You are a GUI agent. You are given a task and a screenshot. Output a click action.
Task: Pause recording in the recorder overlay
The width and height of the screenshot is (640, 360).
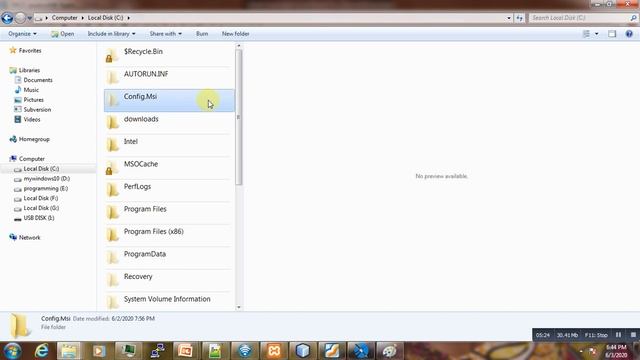point(618,335)
